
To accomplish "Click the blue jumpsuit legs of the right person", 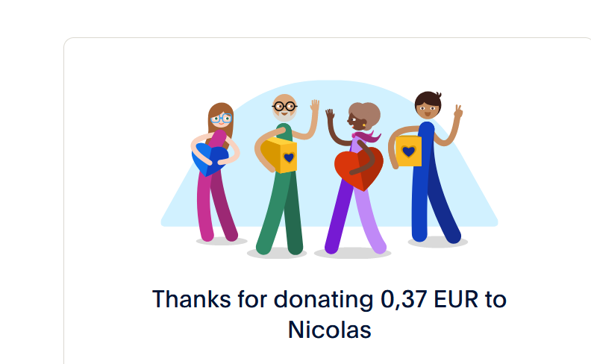I will [x=434, y=204].
